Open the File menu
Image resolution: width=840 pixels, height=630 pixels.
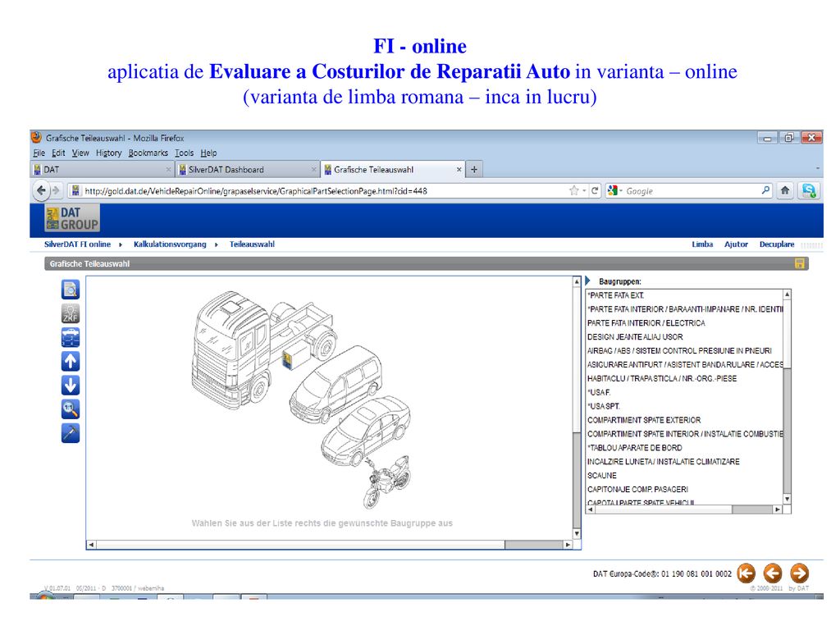click(x=39, y=153)
